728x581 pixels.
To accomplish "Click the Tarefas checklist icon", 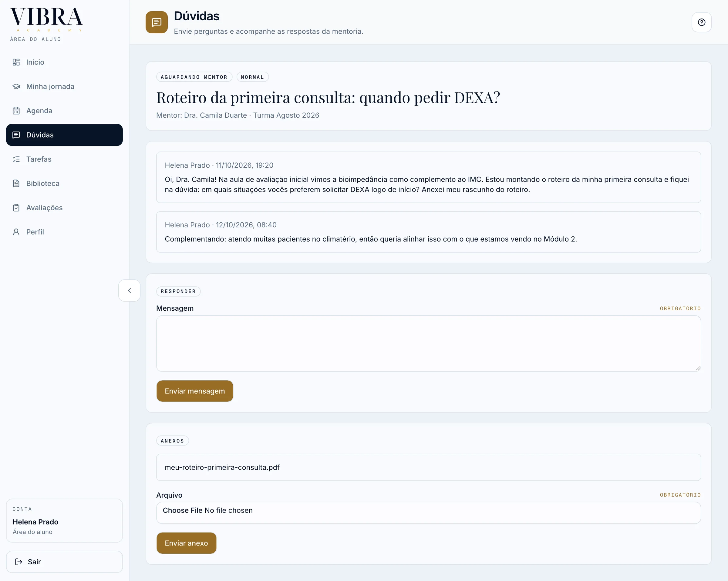I will click(16, 159).
